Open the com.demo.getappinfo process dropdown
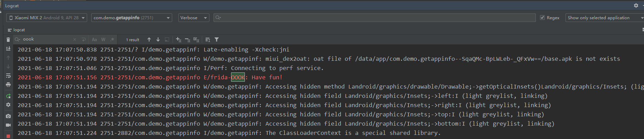The height and width of the screenshot is (139, 644). tap(132, 18)
